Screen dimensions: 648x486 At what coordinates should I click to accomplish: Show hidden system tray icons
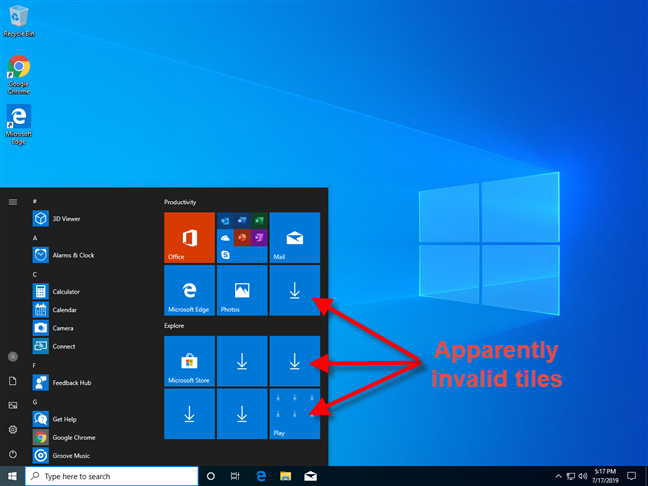tap(558, 476)
